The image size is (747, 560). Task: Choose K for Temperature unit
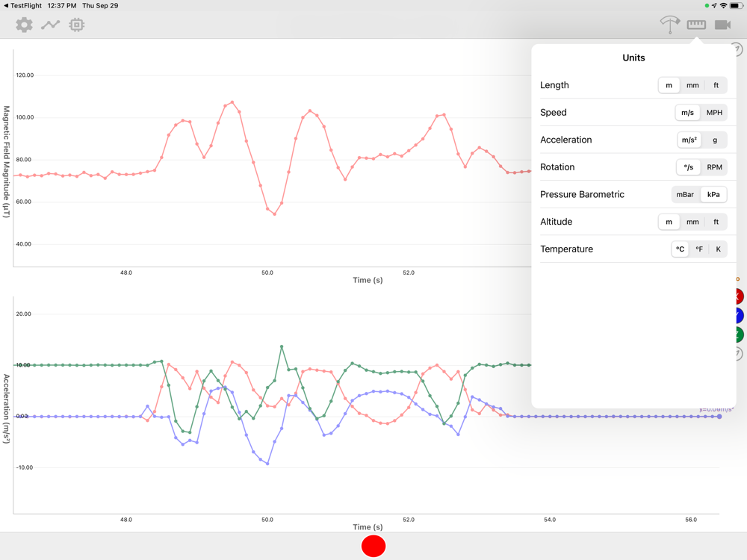click(x=718, y=249)
